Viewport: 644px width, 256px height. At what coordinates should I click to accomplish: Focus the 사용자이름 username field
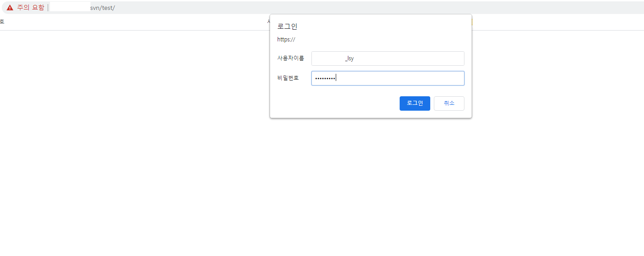387,58
